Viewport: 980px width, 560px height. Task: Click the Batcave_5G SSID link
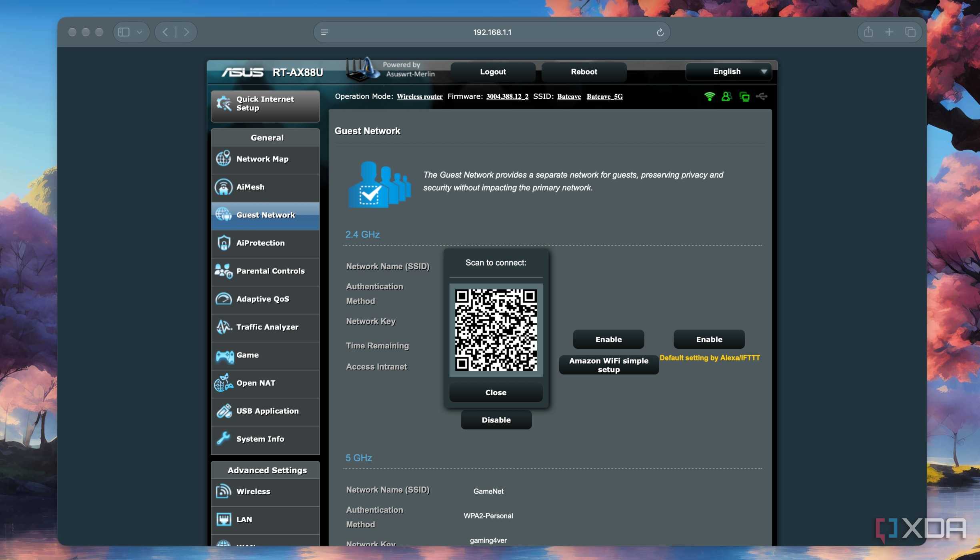pyautogui.click(x=604, y=97)
